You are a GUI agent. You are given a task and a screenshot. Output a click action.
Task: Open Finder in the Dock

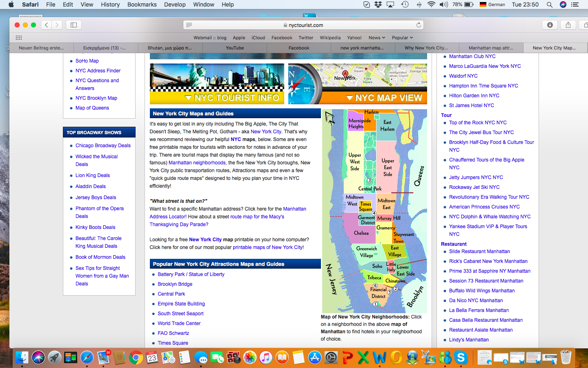[22, 357]
